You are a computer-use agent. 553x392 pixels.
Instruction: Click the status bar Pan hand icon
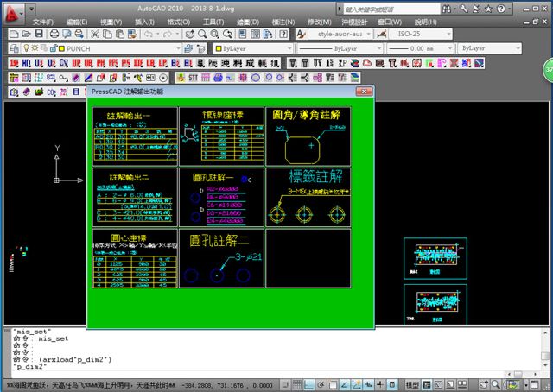pos(484,384)
